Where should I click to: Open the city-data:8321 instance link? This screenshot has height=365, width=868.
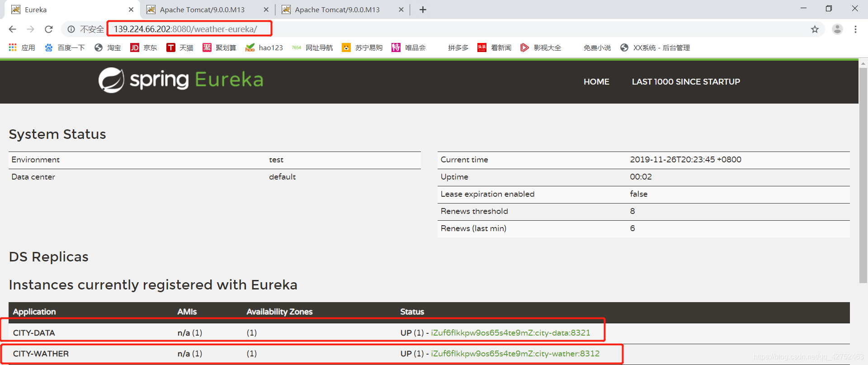click(x=510, y=333)
